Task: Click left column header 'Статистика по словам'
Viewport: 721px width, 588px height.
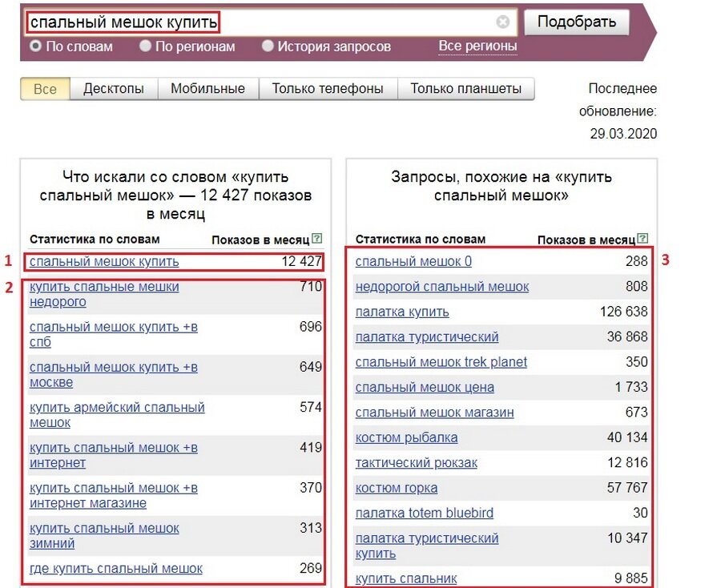Action: (95, 239)
